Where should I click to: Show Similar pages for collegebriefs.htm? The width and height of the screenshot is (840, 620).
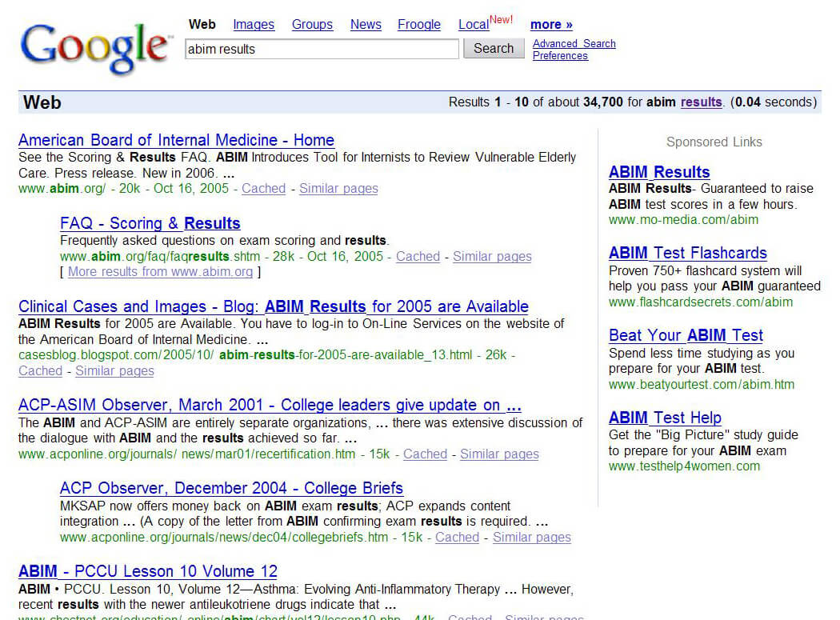pyautogui.click(x=532, y=538)
